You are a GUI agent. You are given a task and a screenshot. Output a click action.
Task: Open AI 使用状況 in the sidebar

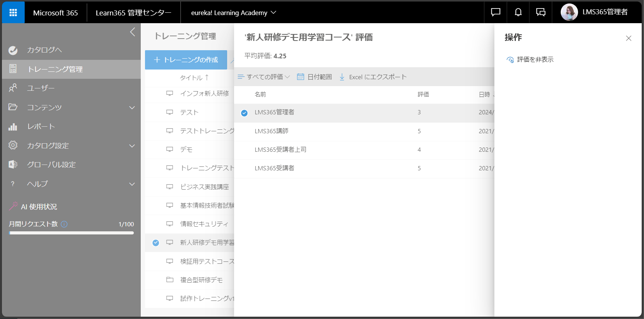(x=39, y=207)
